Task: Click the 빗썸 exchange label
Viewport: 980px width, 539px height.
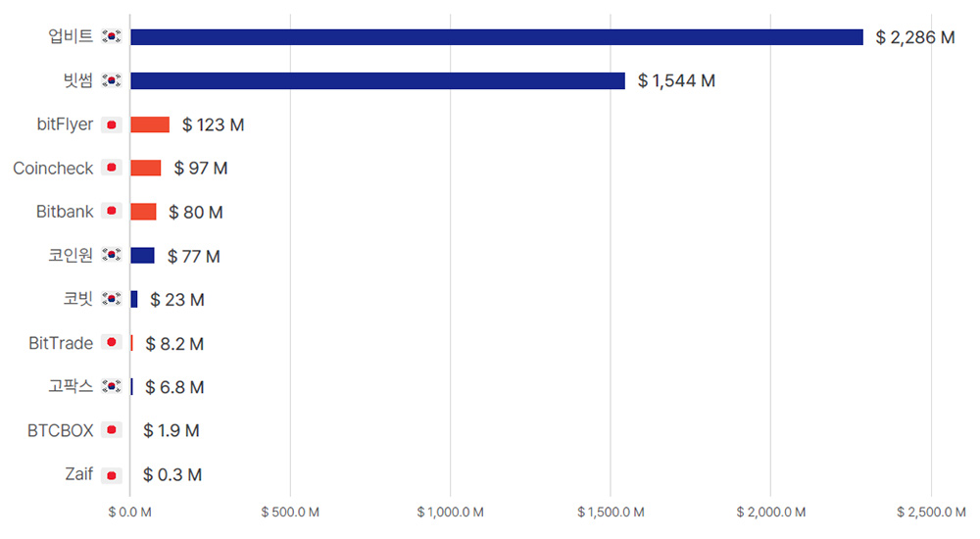Action: (x=78, y=80)
